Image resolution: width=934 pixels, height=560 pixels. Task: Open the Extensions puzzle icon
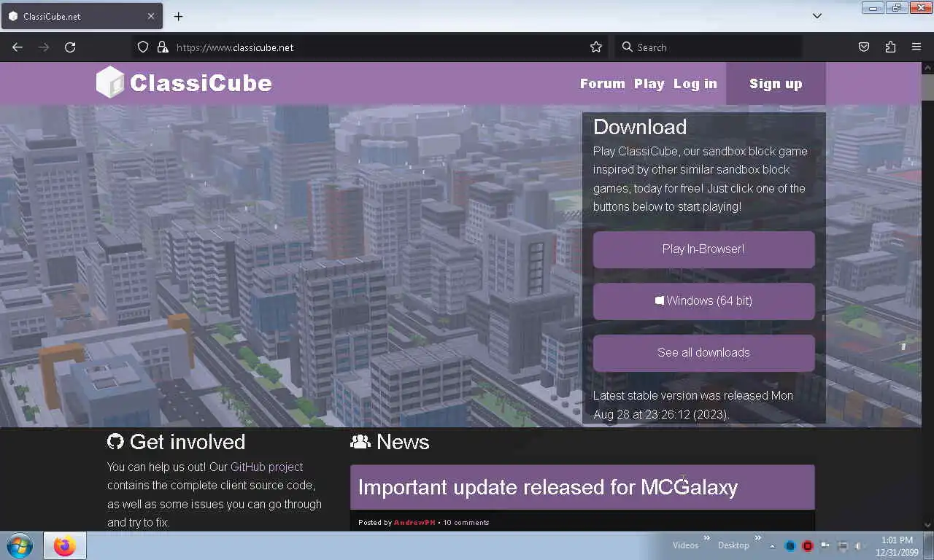click(x=890, y=47)
